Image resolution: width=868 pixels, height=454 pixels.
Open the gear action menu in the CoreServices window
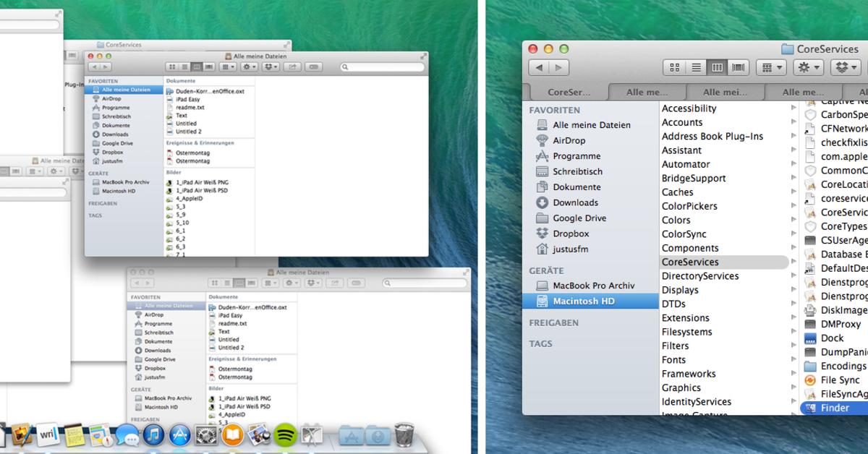coord(809,67)
